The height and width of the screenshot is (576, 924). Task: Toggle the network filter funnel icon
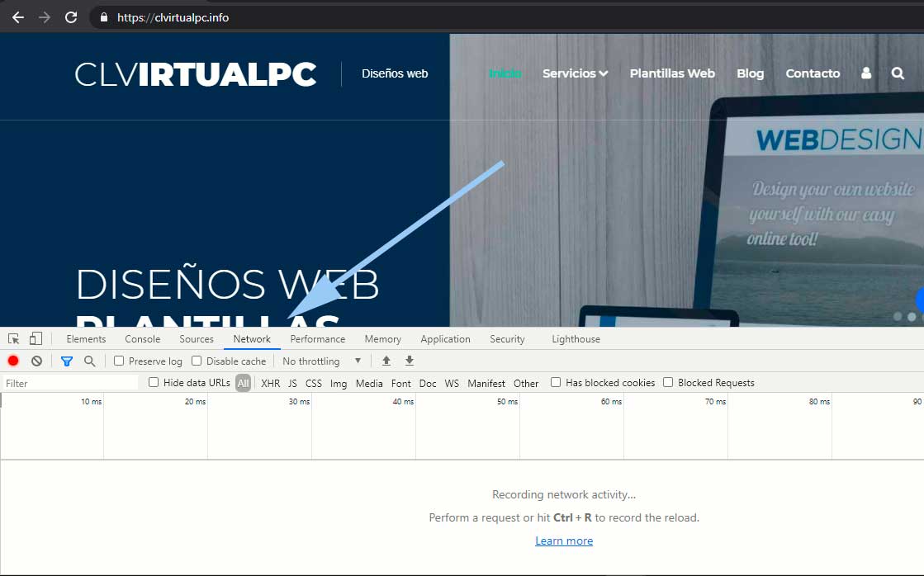point(67,361)
